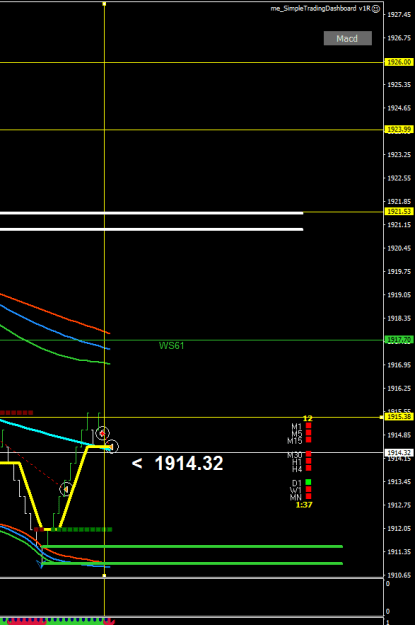
Task: Click the current price 1914.32 axis label
Action: pyautogui.click(x=399, y=453)
